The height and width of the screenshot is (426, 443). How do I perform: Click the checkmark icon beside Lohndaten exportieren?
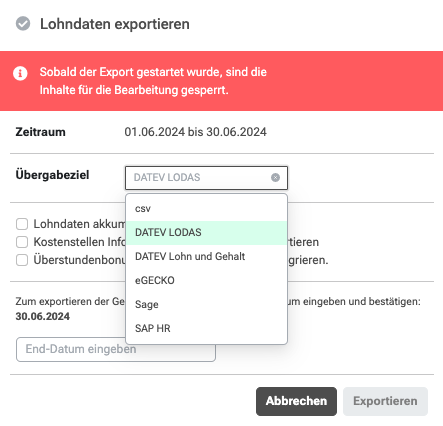coord(23,24)
